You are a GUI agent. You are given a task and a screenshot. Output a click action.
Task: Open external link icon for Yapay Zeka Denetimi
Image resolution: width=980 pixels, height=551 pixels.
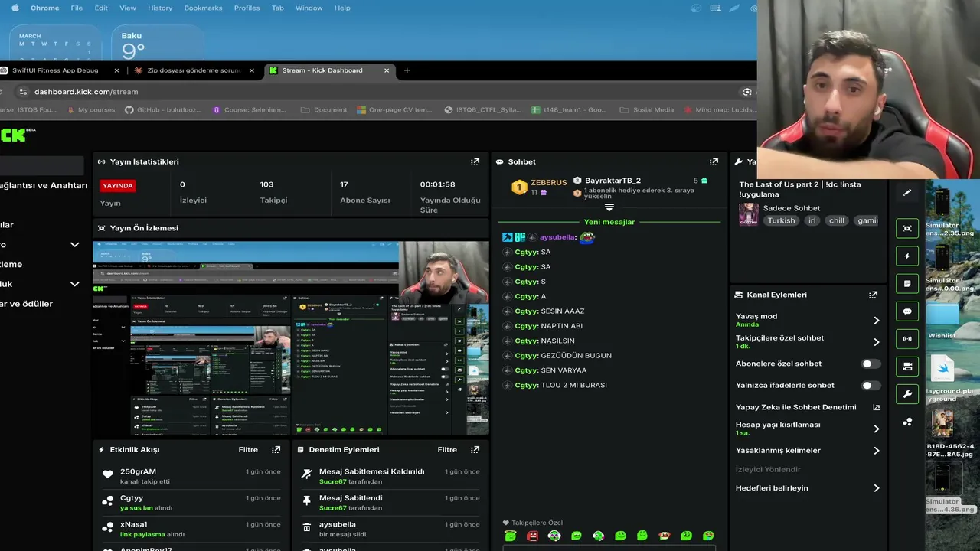(877, 407)
